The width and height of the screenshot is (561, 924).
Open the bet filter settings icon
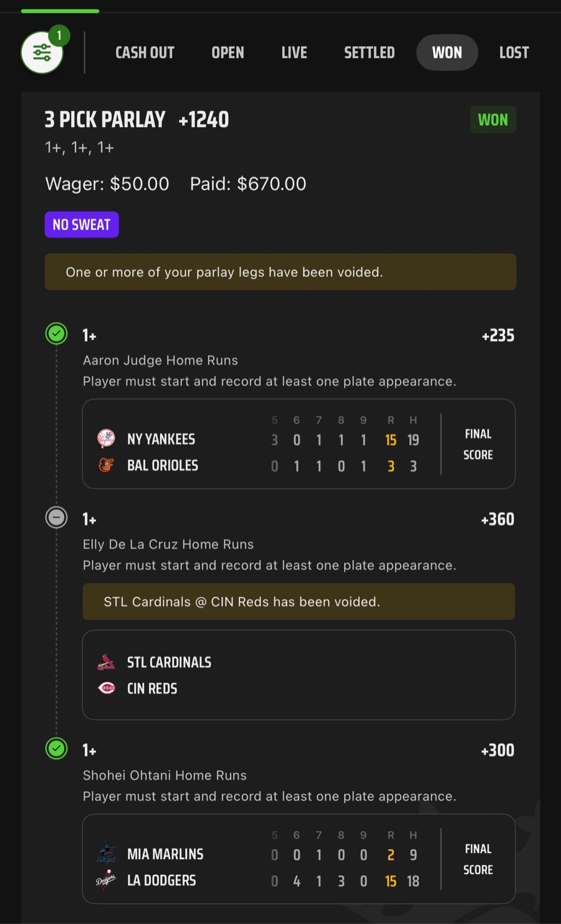tap(41, 52)
